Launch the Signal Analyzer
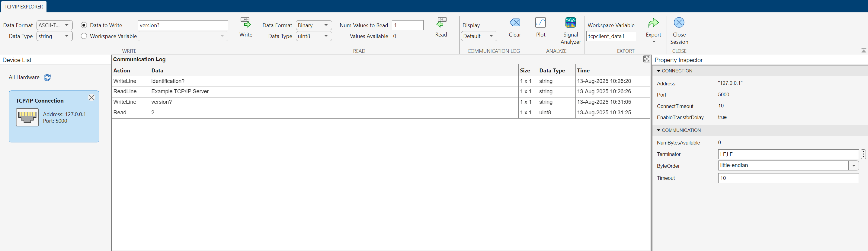The width and height of the screenshot is (868, 251). click(570, 23)
